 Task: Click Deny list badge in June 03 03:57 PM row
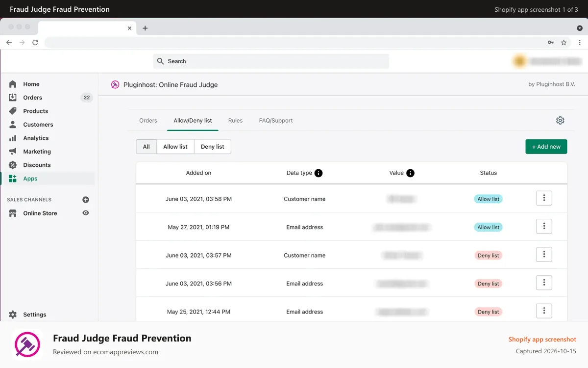489,256
